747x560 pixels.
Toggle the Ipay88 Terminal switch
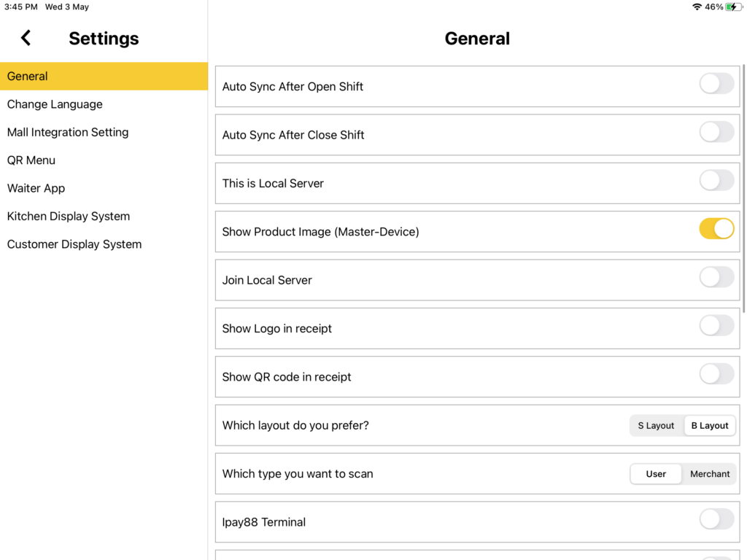click(716, 519)
